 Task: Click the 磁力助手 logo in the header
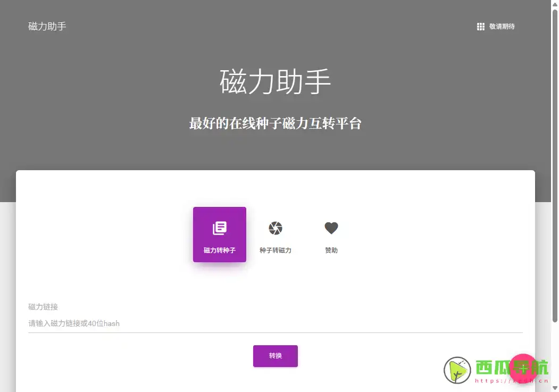click(x=47, y=27)
